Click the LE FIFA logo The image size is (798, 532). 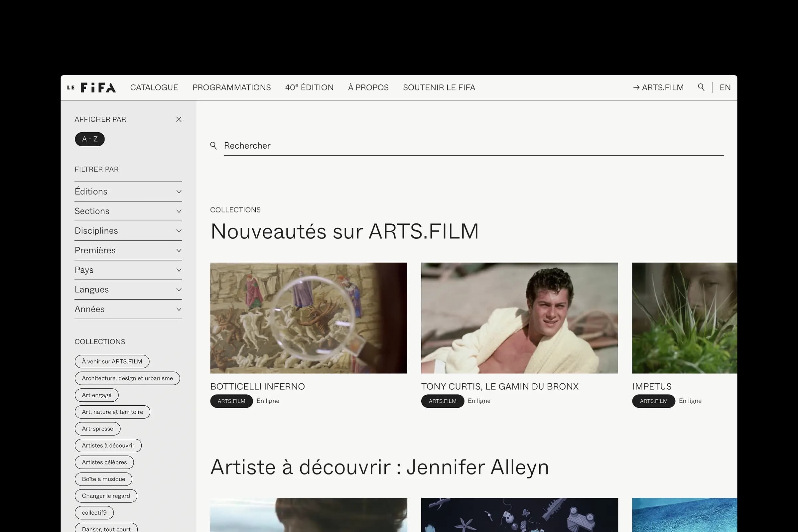click(91, 87)
